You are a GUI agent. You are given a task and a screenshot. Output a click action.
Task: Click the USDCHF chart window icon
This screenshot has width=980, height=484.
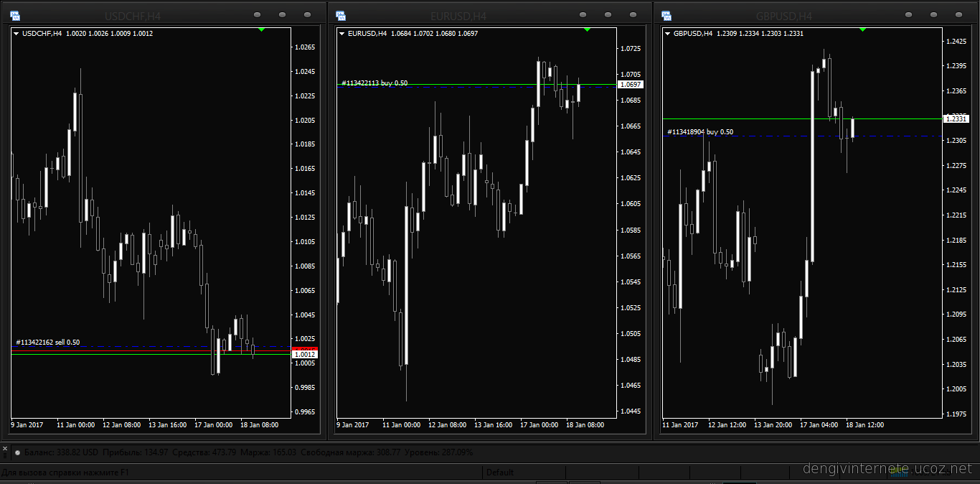pos(15,15)
